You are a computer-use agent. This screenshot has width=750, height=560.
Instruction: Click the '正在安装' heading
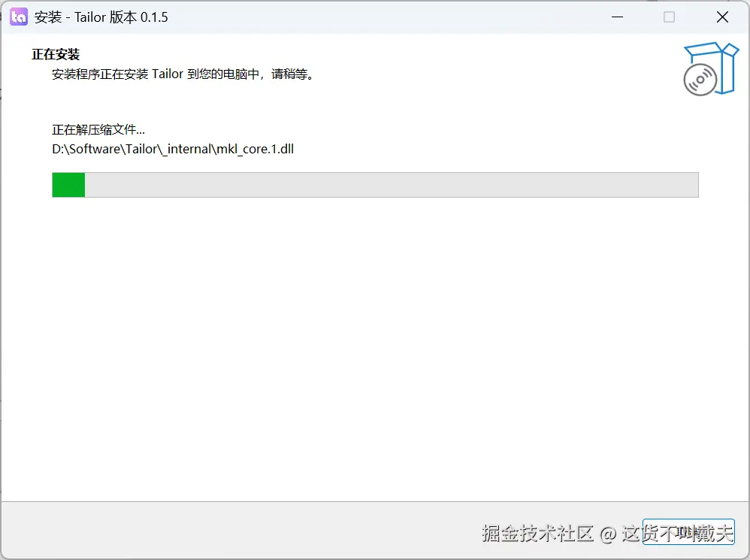coord(56,55)
